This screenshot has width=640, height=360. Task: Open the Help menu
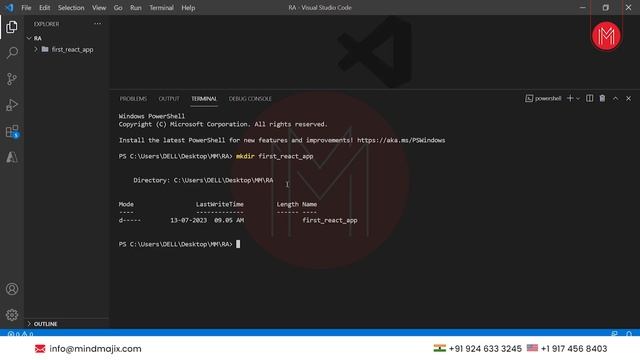coord(188,8)
